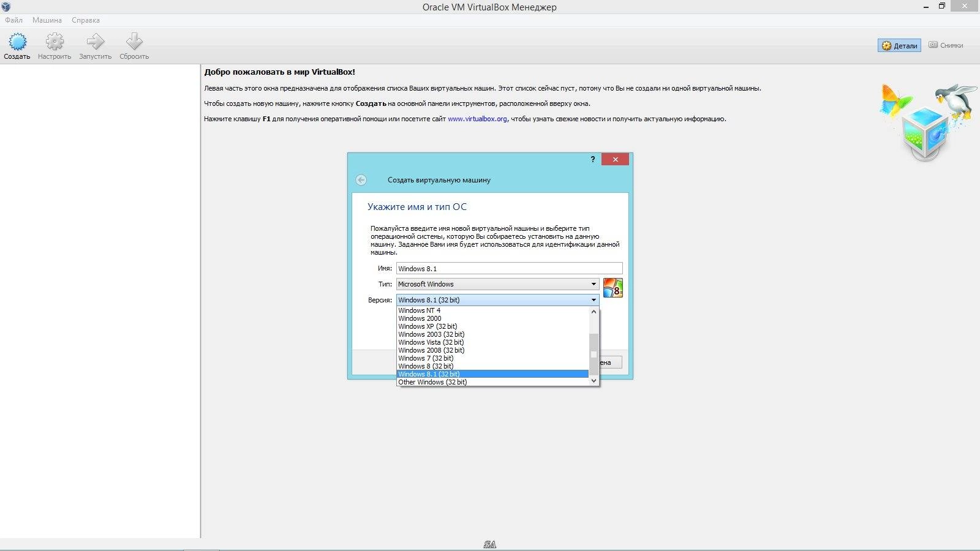Open the Файл menu
The height and width of the screenshot is (551, 980).
pyautogui.click(x=13, y=20)
